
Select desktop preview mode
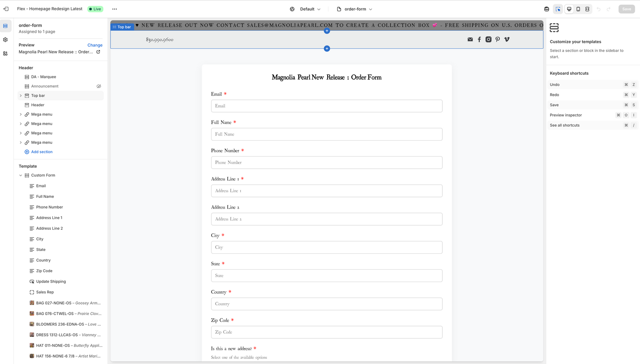coord(569,9)
